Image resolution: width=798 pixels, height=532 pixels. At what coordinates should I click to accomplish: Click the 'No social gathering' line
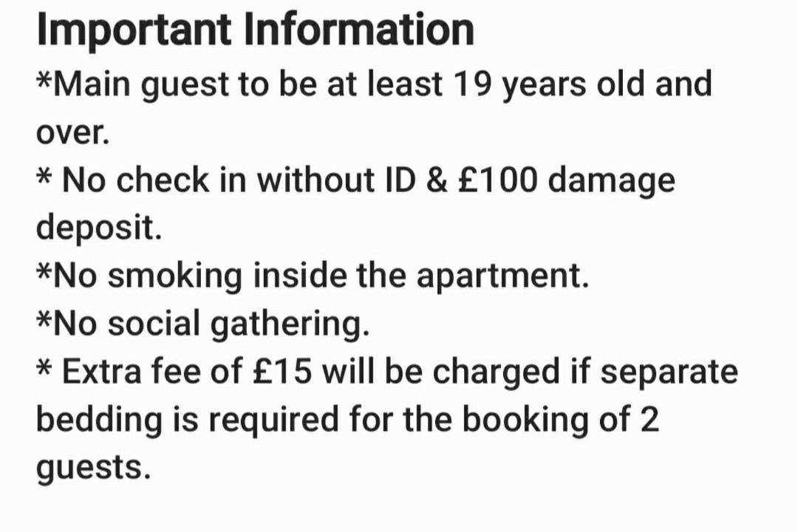pyautogui.click(x=202, y=324)
